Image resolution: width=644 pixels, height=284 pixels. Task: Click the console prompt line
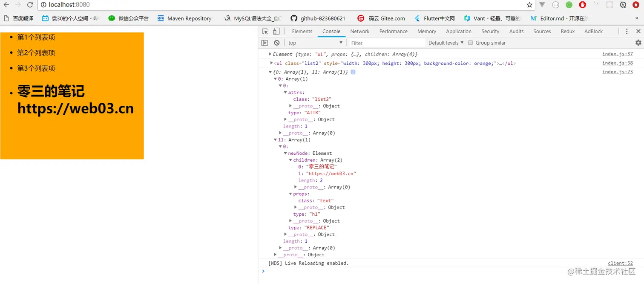click(451, 271)
